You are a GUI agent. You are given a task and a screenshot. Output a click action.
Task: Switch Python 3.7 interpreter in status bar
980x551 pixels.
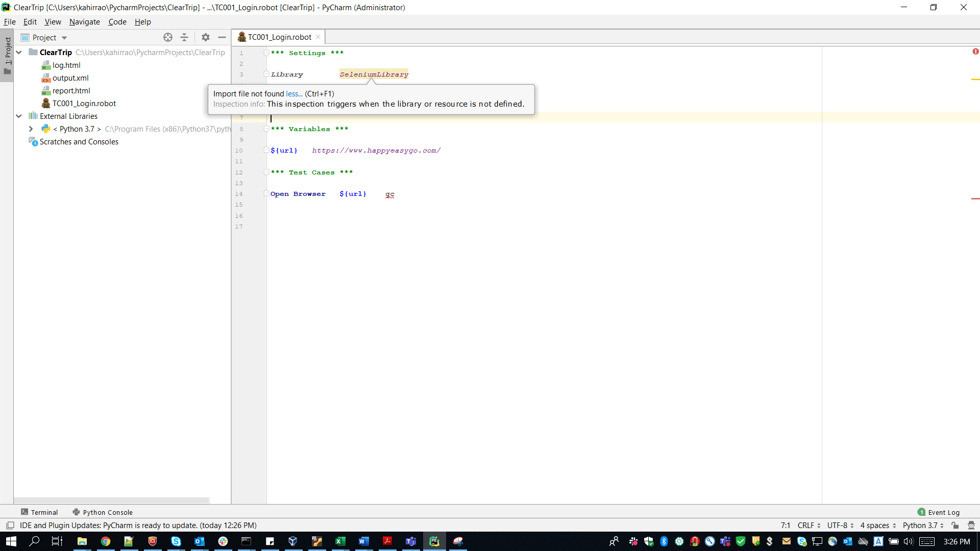click(923, 525)
